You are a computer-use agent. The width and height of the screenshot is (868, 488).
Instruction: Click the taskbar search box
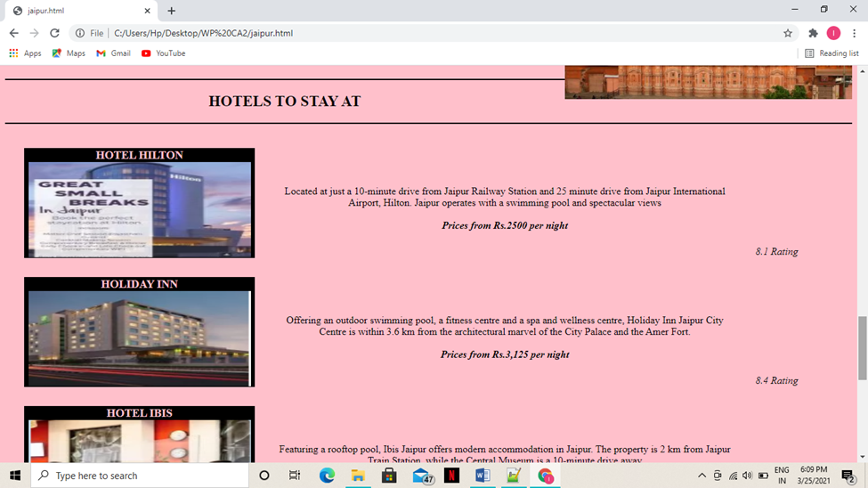[x=140, y=476]
